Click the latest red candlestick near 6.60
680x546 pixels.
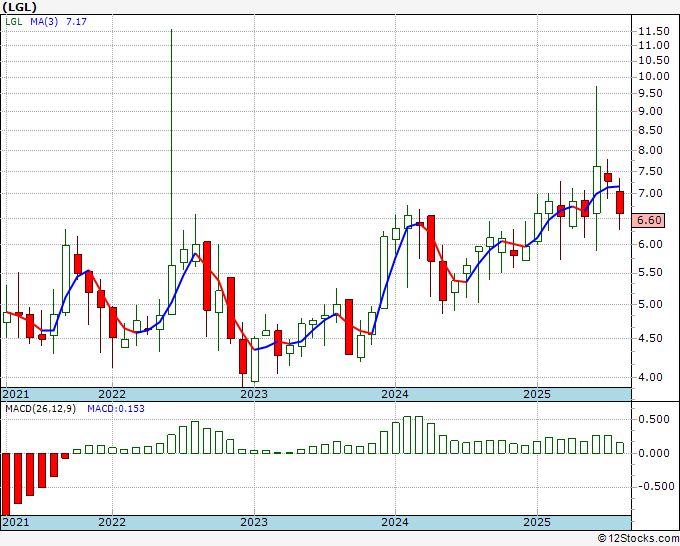pyautogui.click(x=620, y=203)
